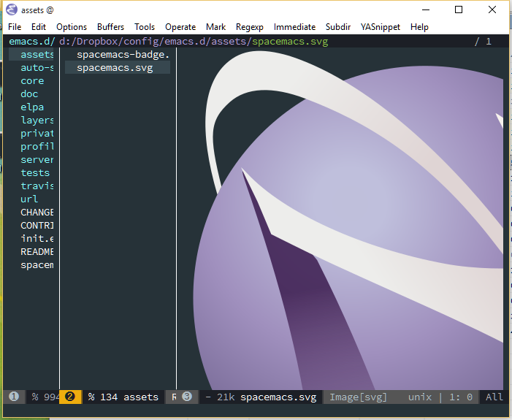Select the CHANGE file entry
Viewport: 512px width, 420px height.
click(x=37, y=213)
